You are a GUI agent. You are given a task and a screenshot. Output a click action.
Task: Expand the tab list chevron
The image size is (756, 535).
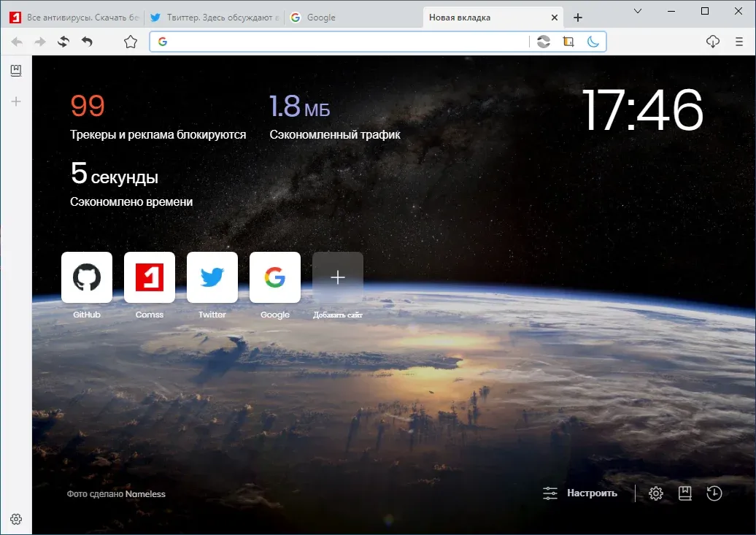[637, 11]
